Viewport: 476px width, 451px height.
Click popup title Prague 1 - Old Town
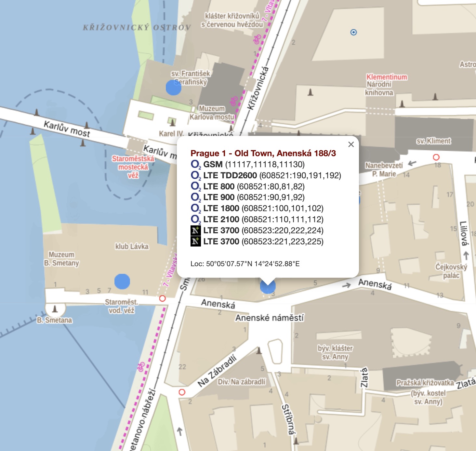[263, 153]
